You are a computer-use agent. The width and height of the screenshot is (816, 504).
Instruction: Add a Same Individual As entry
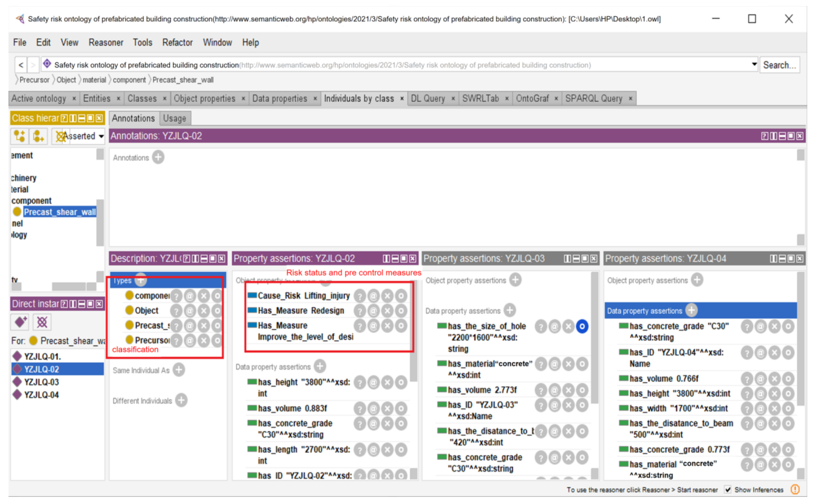click(x=179, y=370)
